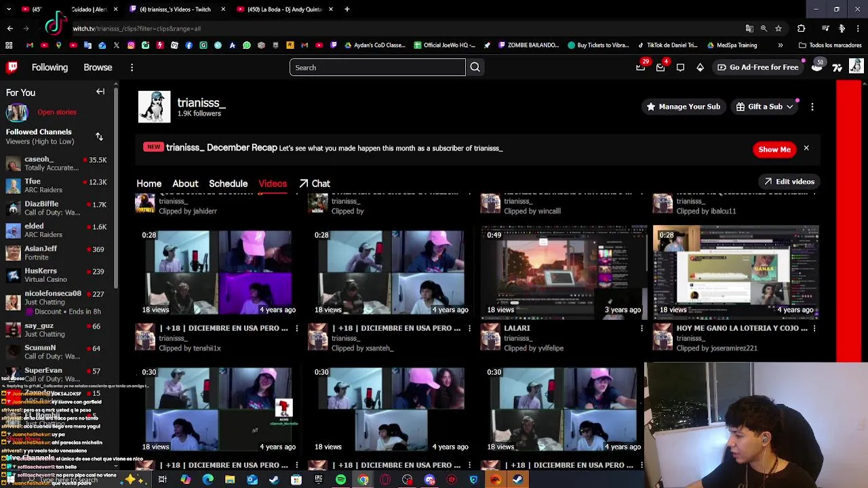Open the X bookmark icon

[x=117, y=45]
